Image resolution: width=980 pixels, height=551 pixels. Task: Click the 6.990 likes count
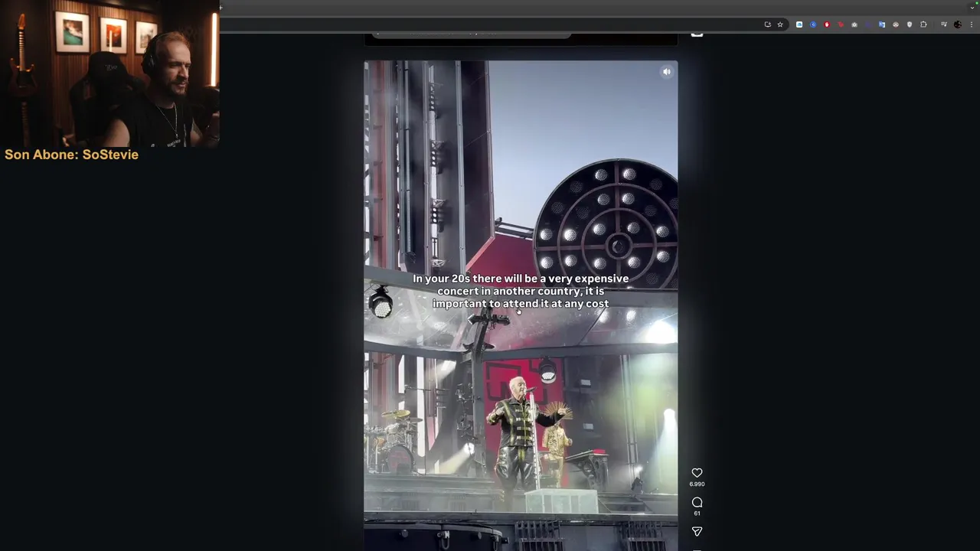point(697,484)
